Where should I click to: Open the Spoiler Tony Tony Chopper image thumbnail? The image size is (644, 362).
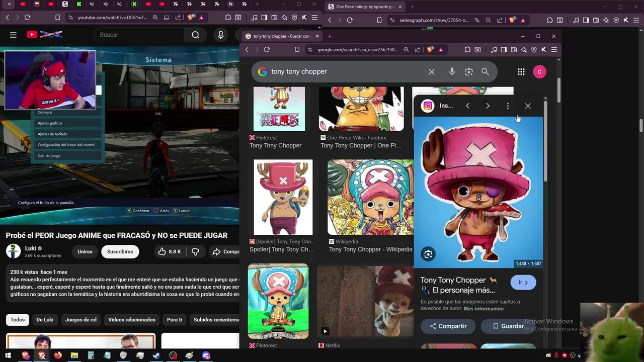pos(283,197)
